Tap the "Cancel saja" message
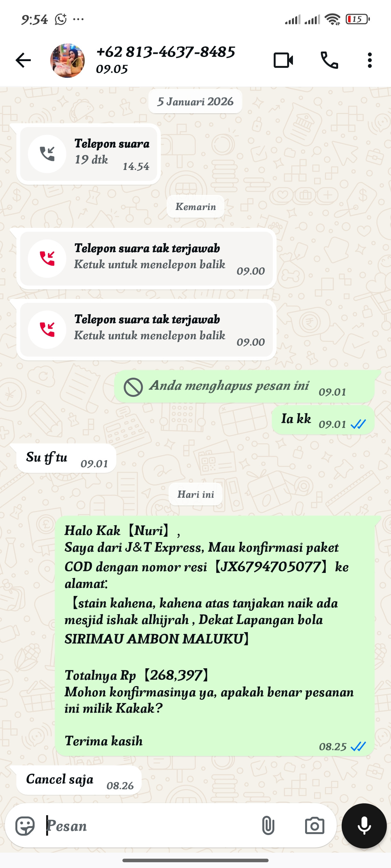 click(x=79, y=780)
